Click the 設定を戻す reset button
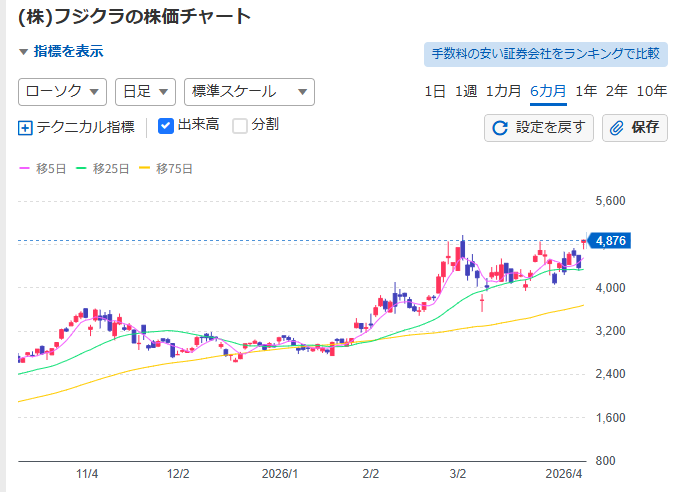The height and width of the screenshot is (492, 679). click(539, 128)
